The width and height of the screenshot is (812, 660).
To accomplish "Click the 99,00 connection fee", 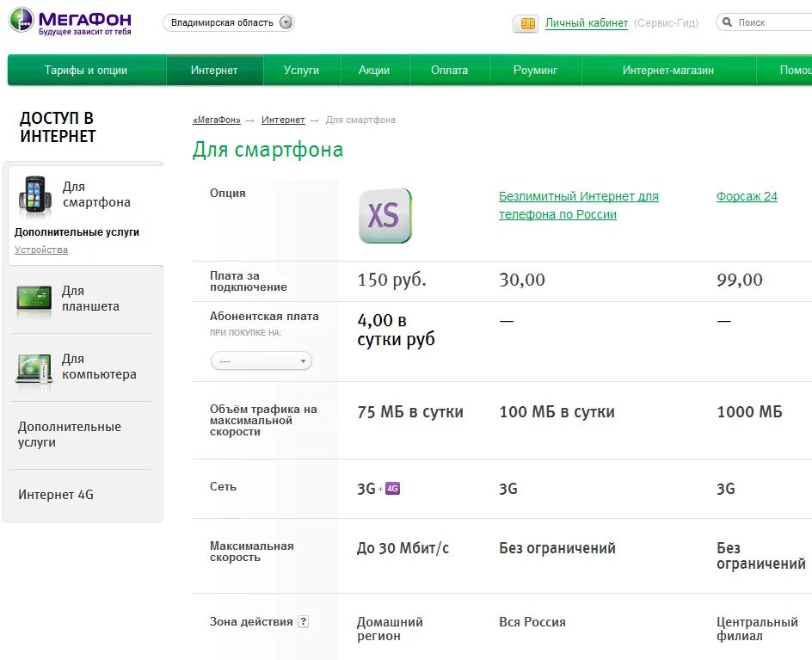I will point(740,280).
